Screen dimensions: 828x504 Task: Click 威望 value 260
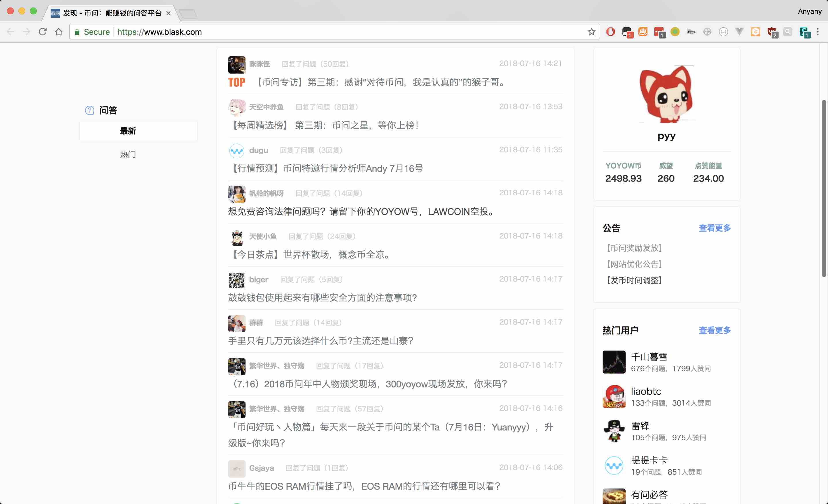point(666,178)
